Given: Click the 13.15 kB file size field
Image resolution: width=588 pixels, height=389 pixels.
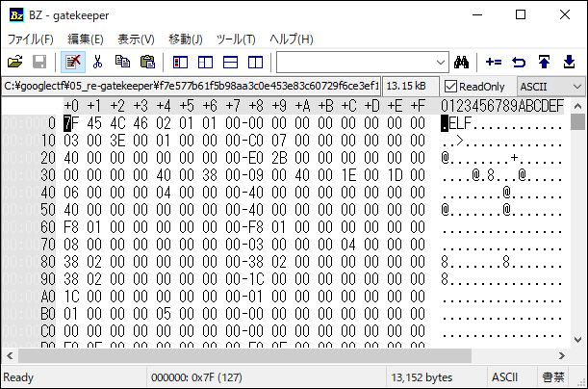Looking at the screenshot, I should (411, 87).
